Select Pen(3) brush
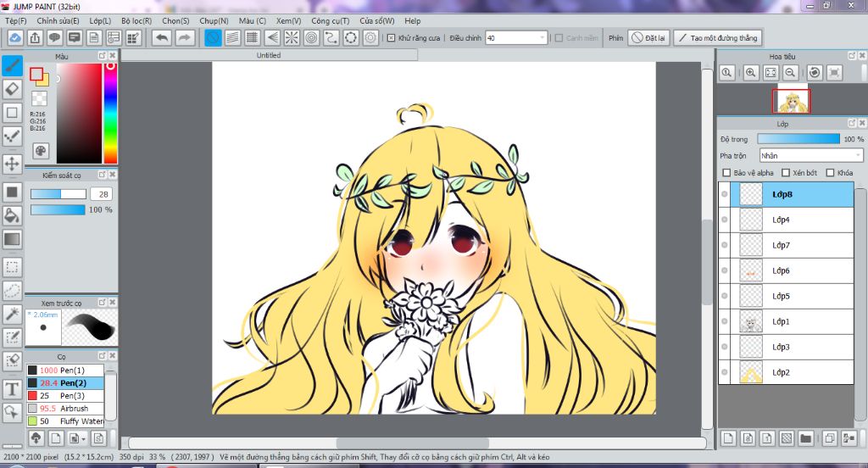 65,395
